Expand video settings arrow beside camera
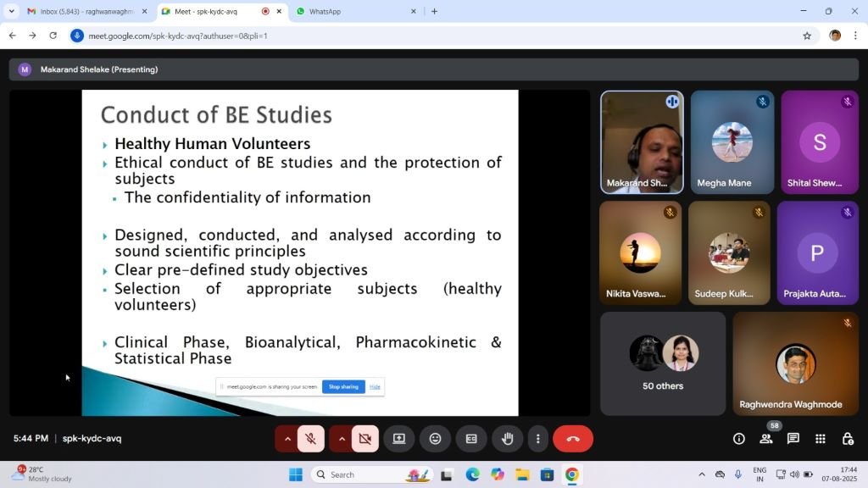This screenshot has width=868, height=488. click(x=342, y=439)
